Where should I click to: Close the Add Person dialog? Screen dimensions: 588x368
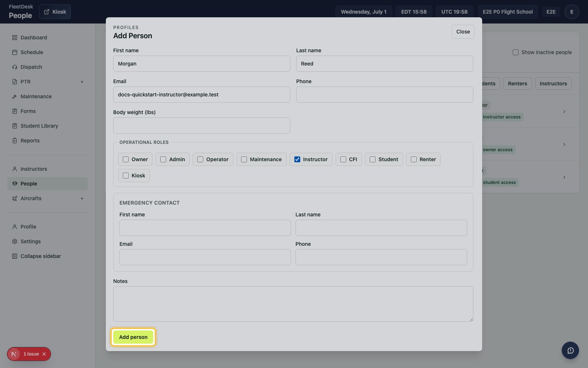tap(463, 32)
